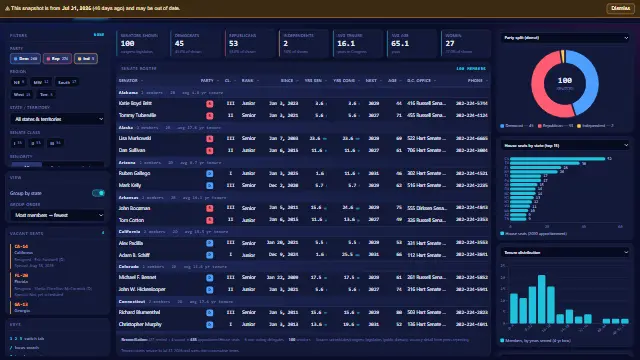Sort roster by Yrs Sen column header
Image resolution: width=640 pixels, height=360 pixels.
pyautogui.click(x=315, y=81)
